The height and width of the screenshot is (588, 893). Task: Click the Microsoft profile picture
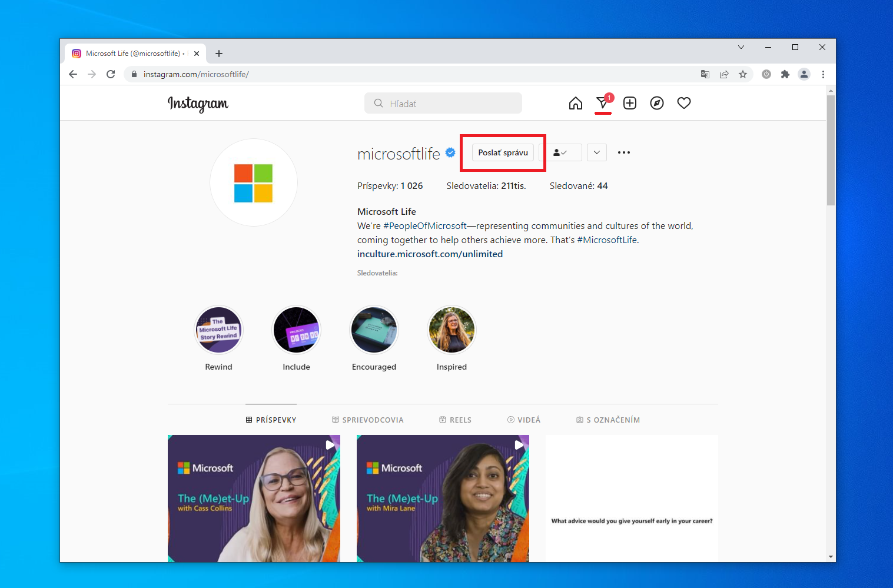pyautogui.click(x=254, y=182)
